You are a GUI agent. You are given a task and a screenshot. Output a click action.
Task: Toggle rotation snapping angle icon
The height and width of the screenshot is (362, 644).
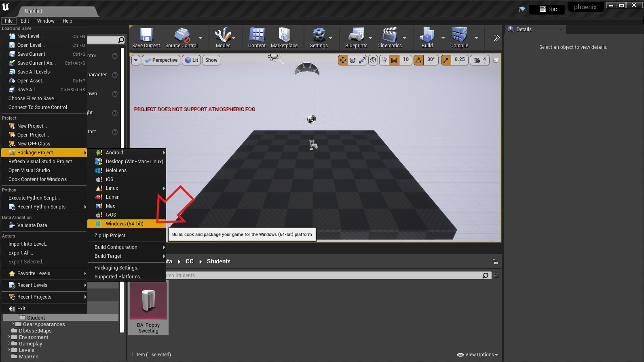click(x=419, y=60)
